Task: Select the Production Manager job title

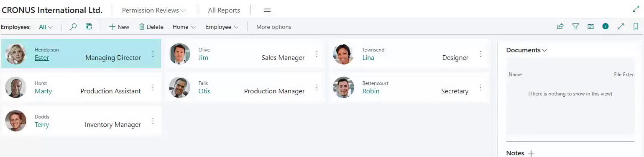Action: coord(274,91)
